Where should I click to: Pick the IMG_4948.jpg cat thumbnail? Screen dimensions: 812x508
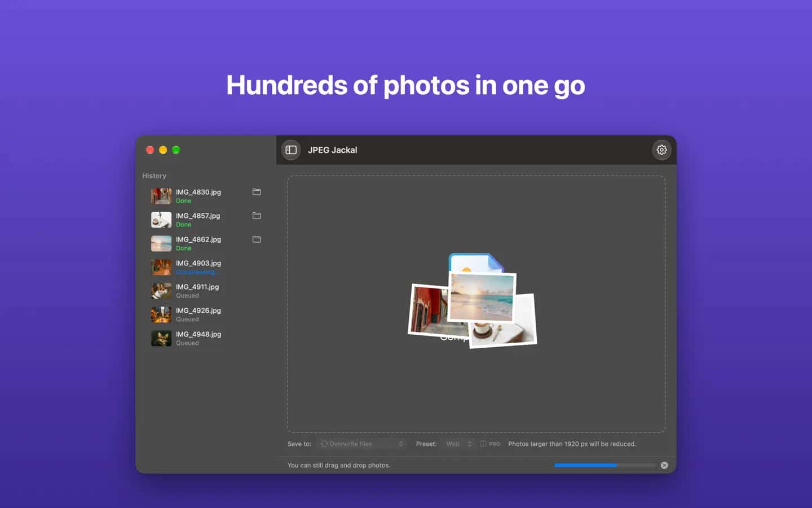pyautogui.click(x=161, y=338)
